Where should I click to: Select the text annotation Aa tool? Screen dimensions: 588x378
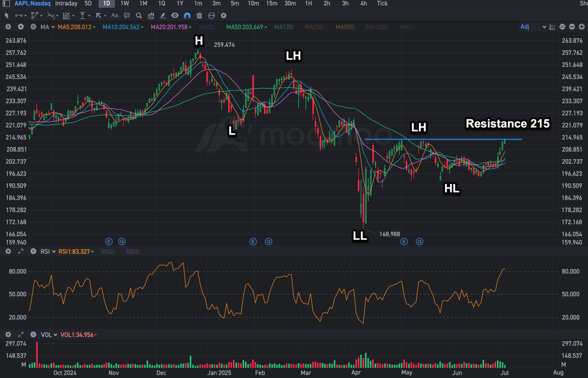pyautogui.click(x=115, y=15)
